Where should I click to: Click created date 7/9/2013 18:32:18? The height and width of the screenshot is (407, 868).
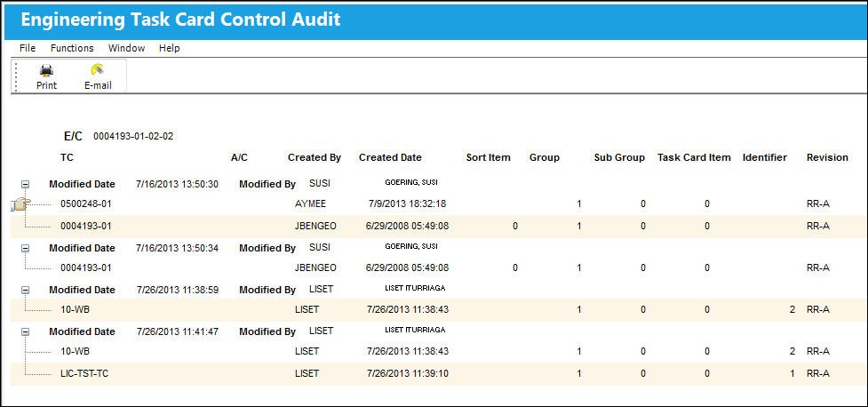(x=408, y=204)
